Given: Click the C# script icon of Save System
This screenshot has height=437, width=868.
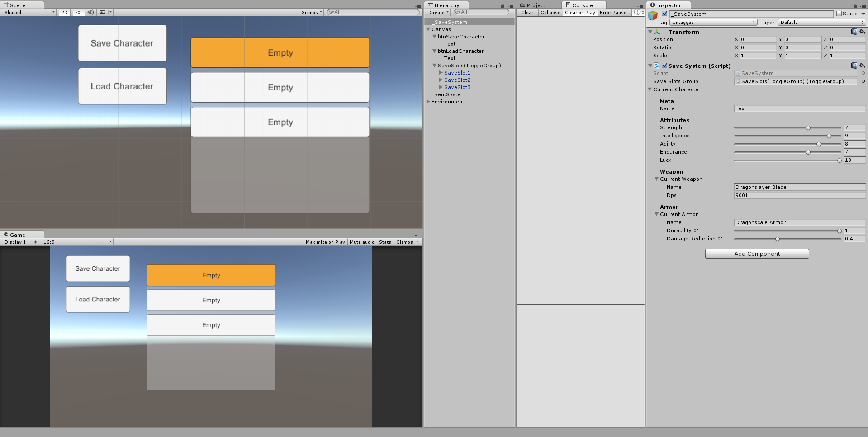Looking at the screenshot, I should pyautogui.click(x=657, y=66).
